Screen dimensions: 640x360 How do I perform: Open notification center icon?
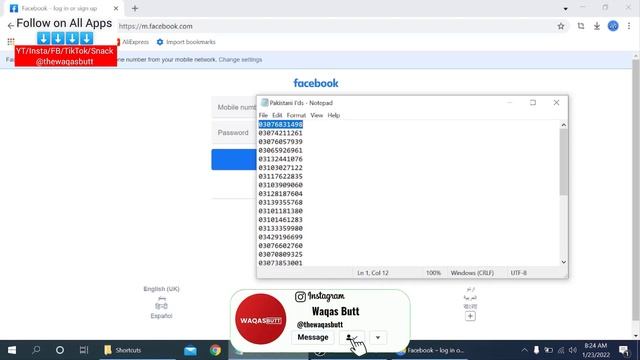click(x=624, y=350)
